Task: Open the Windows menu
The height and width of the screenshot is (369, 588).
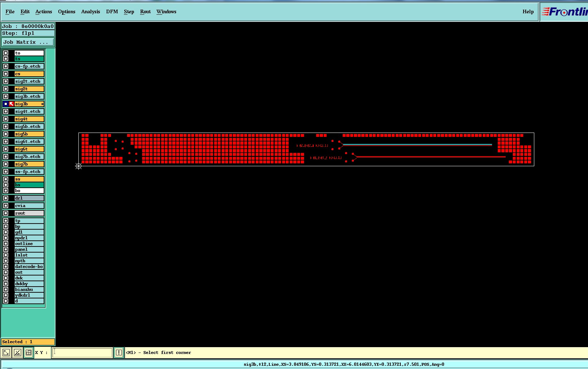Action: coord(166,11)
